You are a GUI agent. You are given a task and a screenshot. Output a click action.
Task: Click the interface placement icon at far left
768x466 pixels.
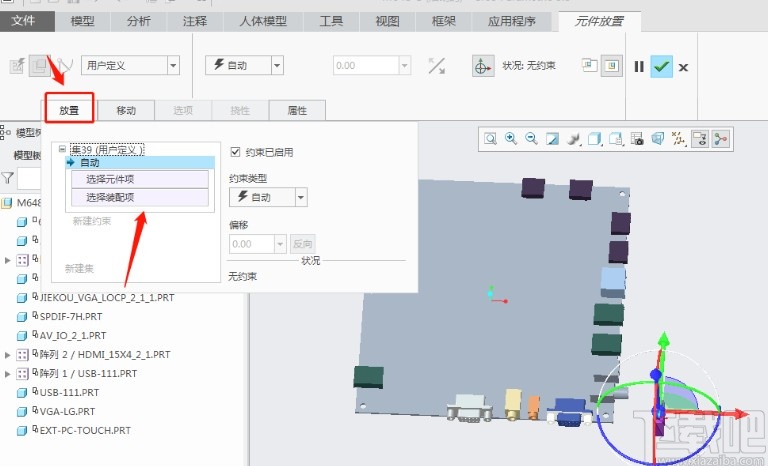click(17, 66)
